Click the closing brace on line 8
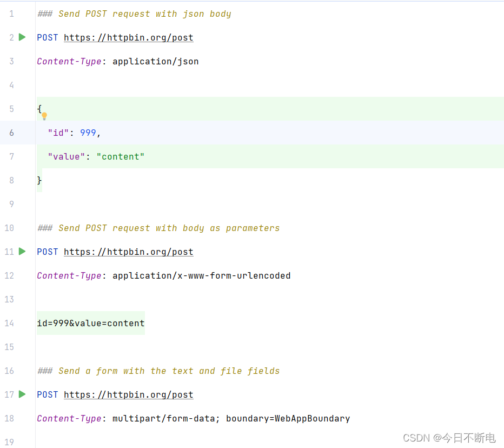 pyautogui.click(x=39, y=180)
